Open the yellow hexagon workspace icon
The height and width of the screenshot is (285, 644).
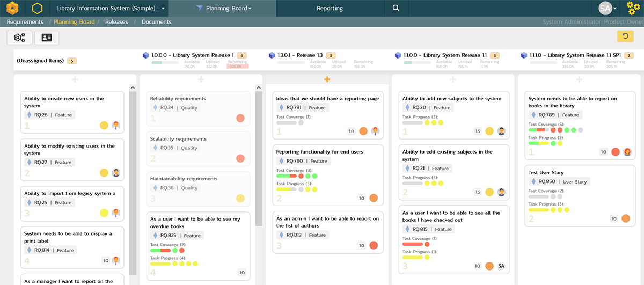coord(37,8)
